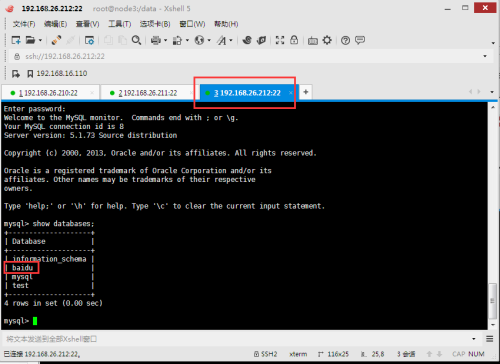Click the Font toolbar icon
500x364 pixels.
pos(221,40)
